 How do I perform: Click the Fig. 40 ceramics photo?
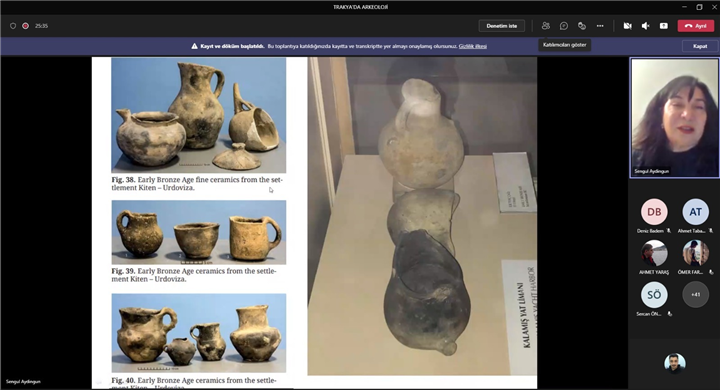coord(198,333)
